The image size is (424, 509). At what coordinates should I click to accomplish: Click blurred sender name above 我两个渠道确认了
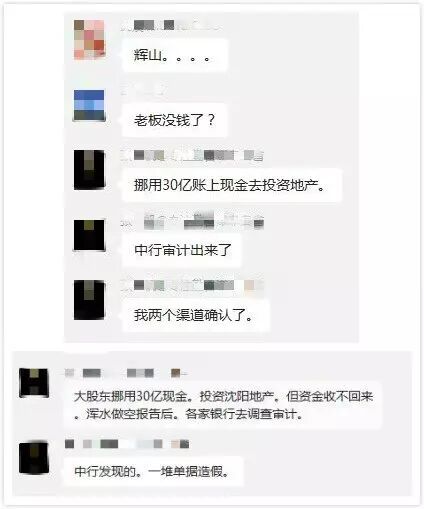click(192, 285)
